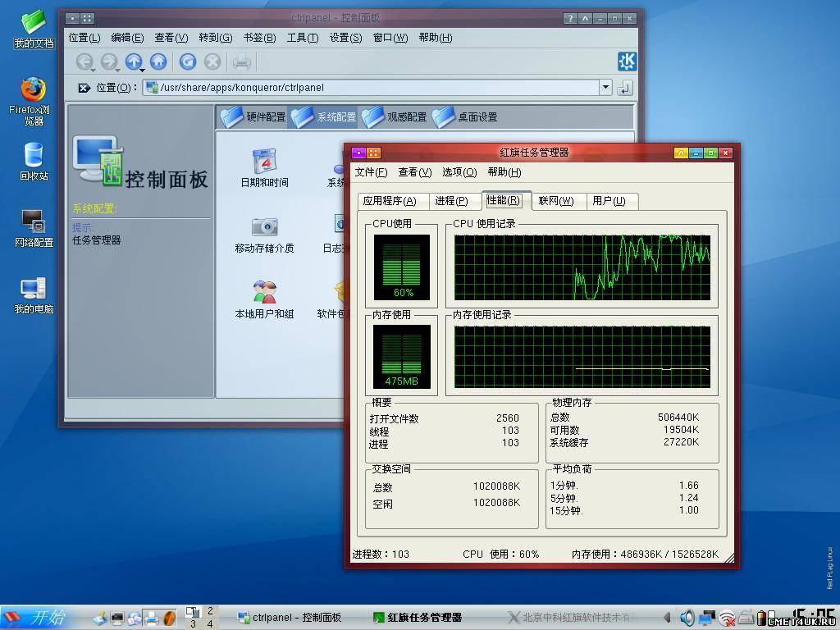Open the 本地用户和组 item
The image size is (840, 630).
[x=264, y=299]
